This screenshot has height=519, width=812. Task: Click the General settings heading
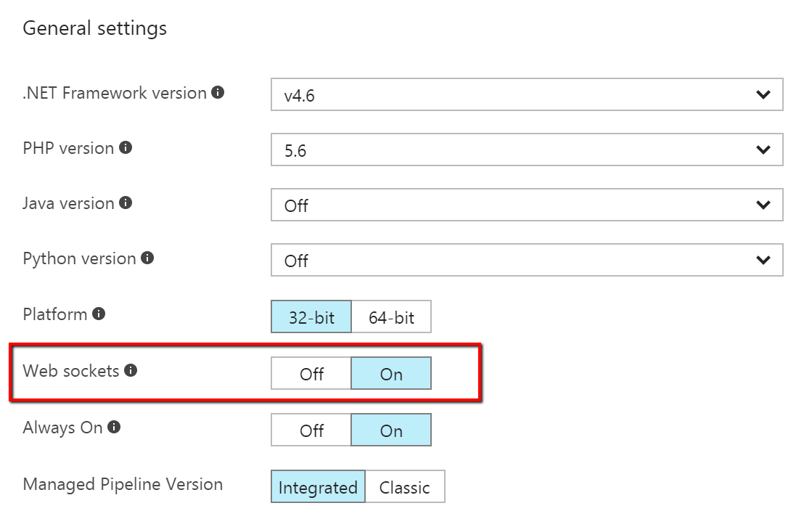(95, 28)
